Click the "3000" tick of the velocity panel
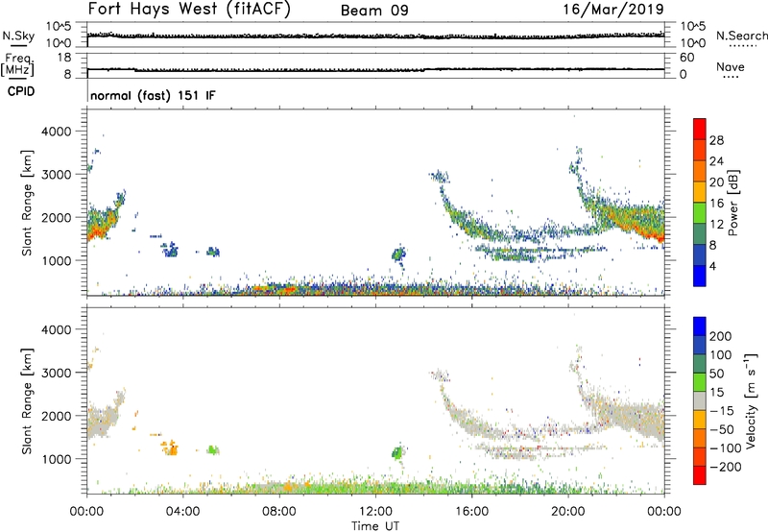768x532 pixels. tap(57, 373)
